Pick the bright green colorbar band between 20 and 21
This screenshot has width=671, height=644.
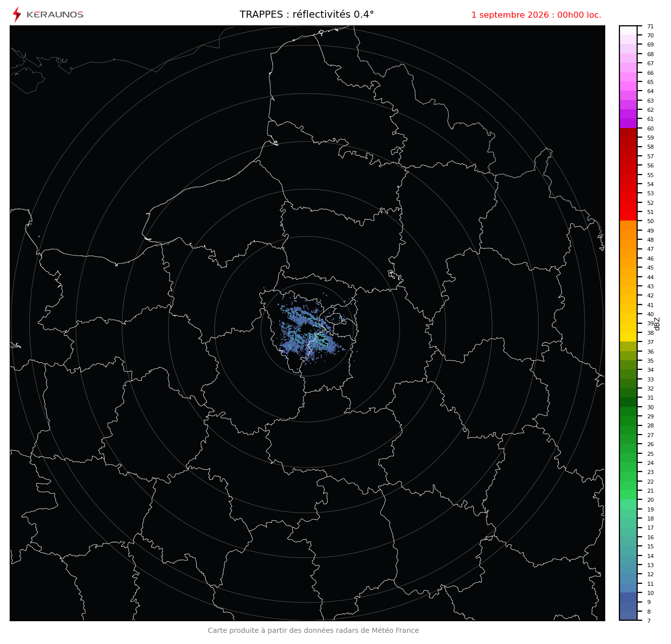tap(628, 495)
